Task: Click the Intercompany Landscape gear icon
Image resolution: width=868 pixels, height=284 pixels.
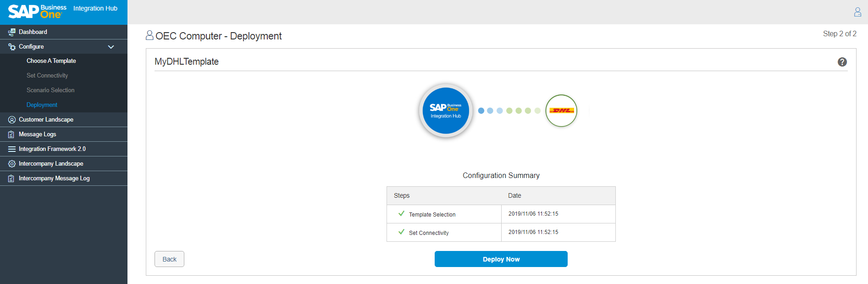Action: click(12, 164)
